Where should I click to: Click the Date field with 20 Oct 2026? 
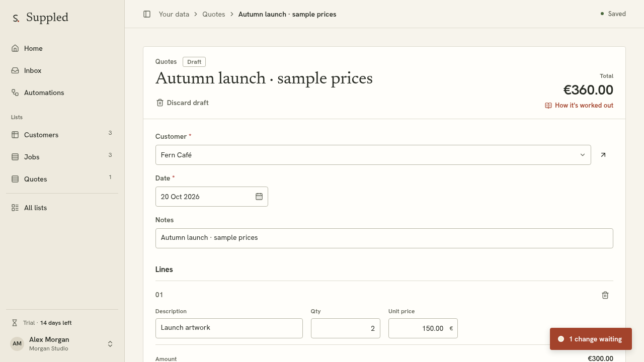(212, 197)
